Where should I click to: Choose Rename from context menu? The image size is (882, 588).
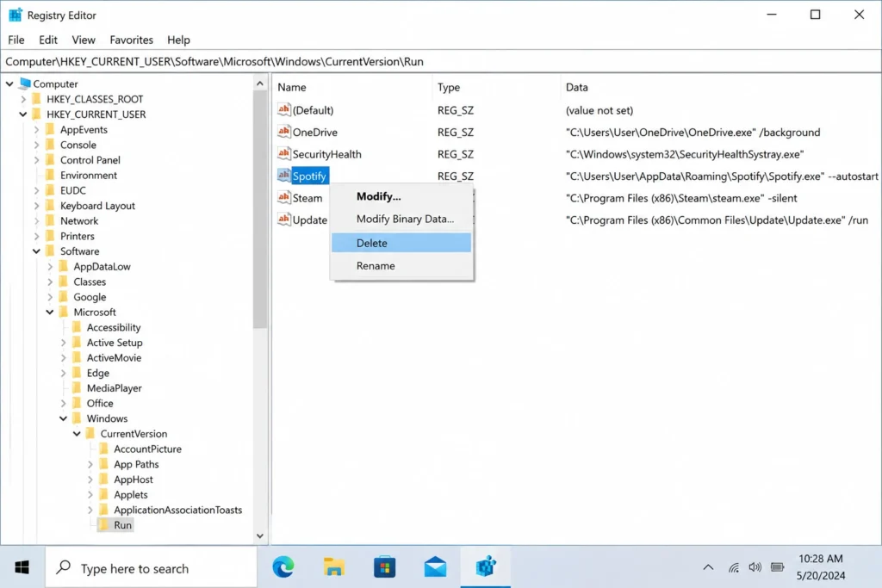(401, 265)
